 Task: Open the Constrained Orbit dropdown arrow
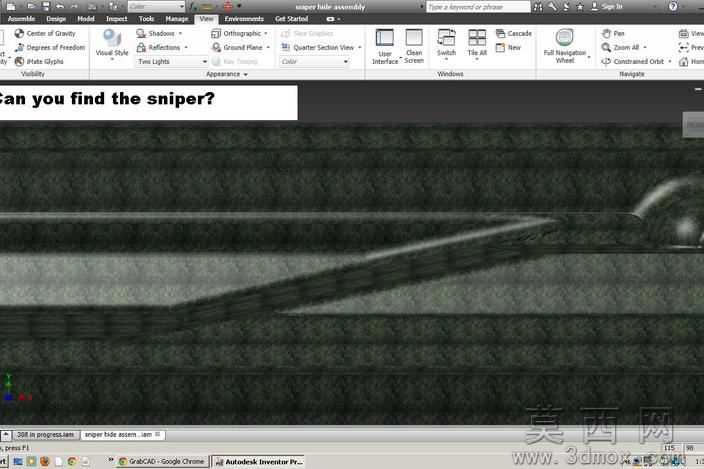tap(669, 61)
